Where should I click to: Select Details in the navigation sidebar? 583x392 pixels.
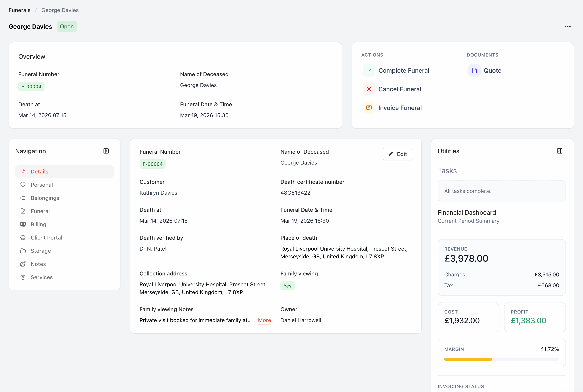coord(39,171)
